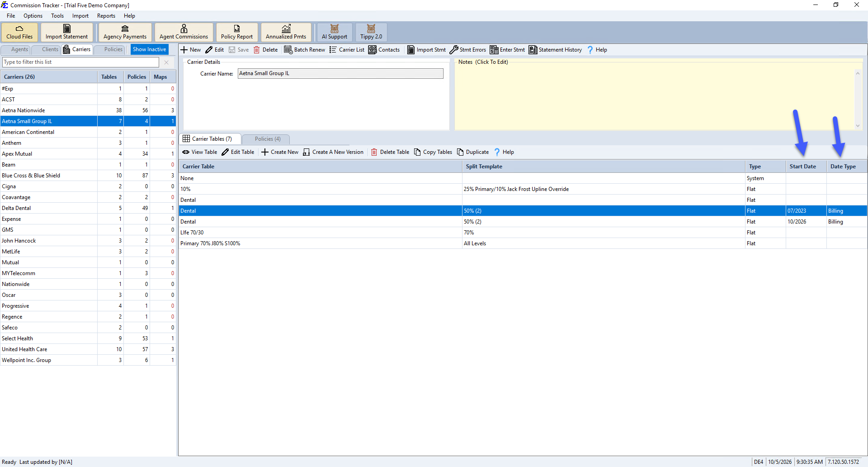The height and width of the screenshot is (467, 868).
Task: Click Create A New Version
Action: coord(333,152)
